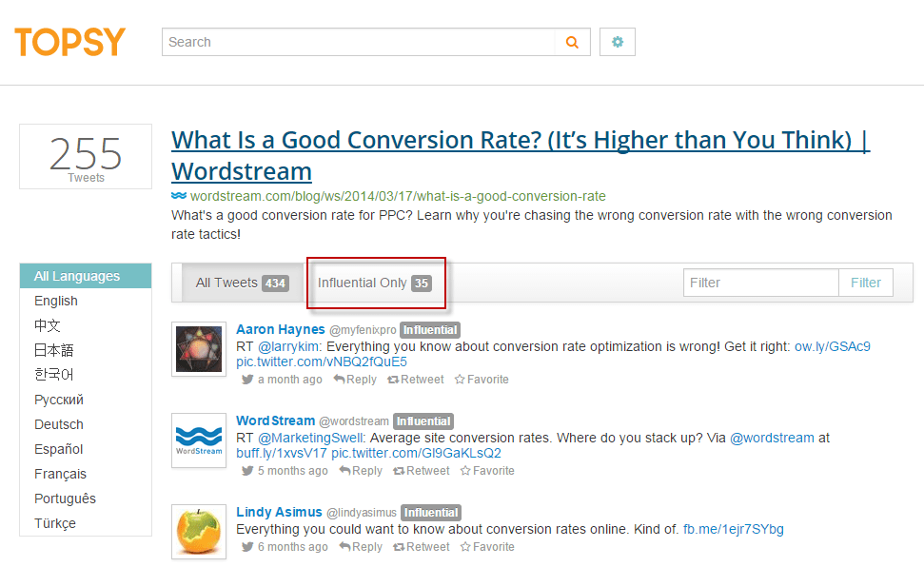Screen dimensions: 924x567
Task: Open the settings gear button
Action: point(617,42)
